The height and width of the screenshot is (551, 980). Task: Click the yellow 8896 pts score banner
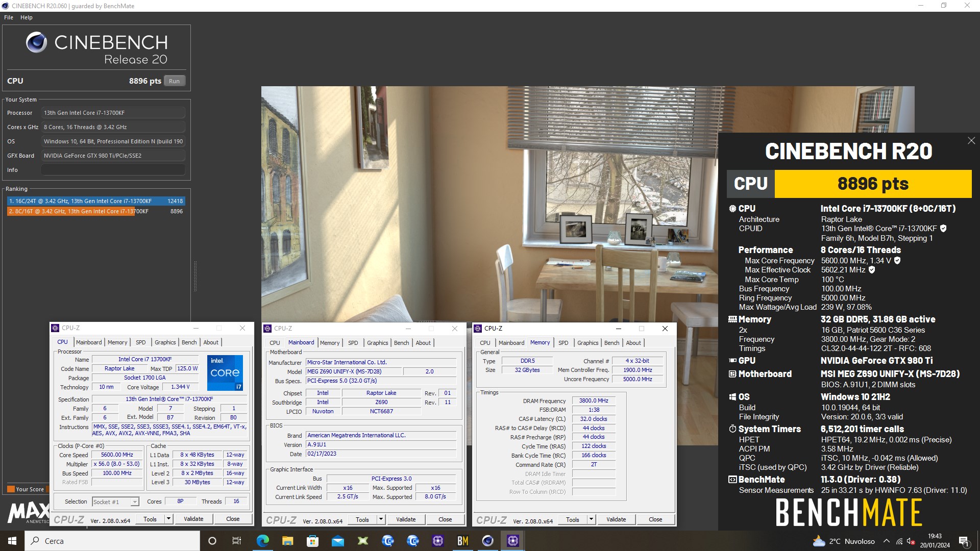point(873,184)
